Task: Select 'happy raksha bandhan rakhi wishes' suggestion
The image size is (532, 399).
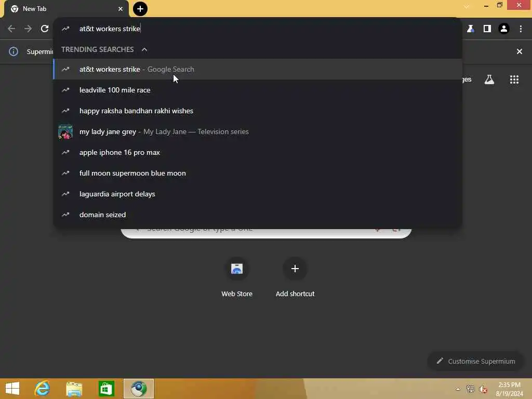Action: [x=258, y=111]
